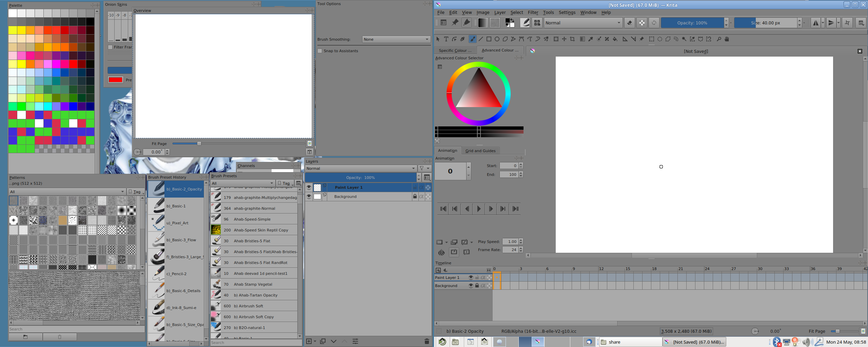Viewport: 868px width, 347px height.
Task: Open Layers panel blending mode dropdown
Action: pyautogui.click(x=361, y=168)
